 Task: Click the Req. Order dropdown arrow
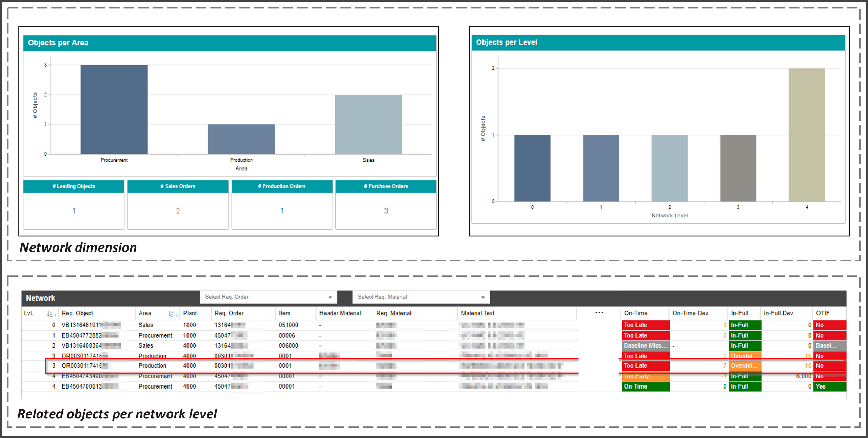point(330,297)
